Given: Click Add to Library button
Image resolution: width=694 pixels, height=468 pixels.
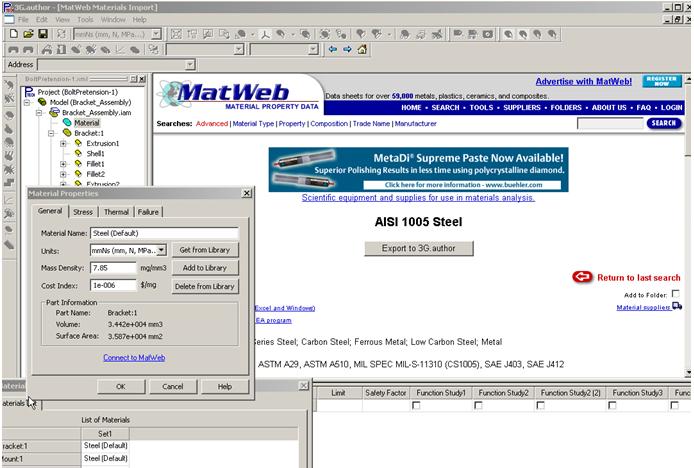Looking at the screenshot, I should 205,268.
